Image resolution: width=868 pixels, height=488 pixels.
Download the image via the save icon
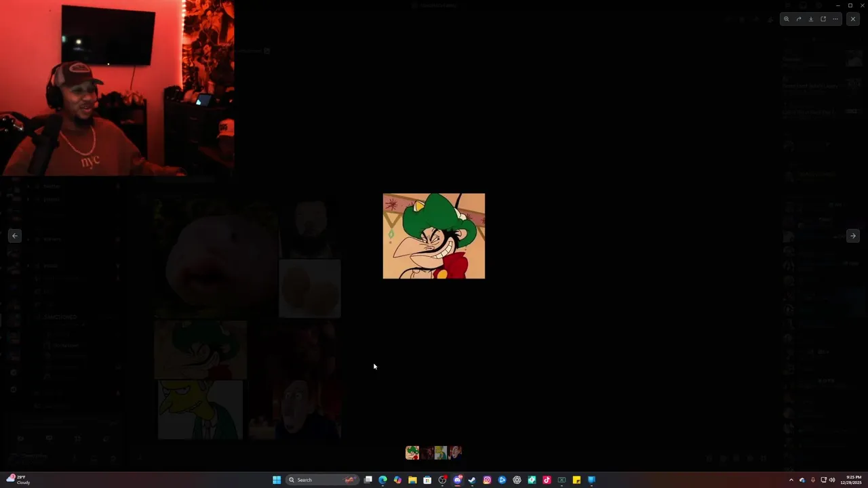click(x=811, y=19)
